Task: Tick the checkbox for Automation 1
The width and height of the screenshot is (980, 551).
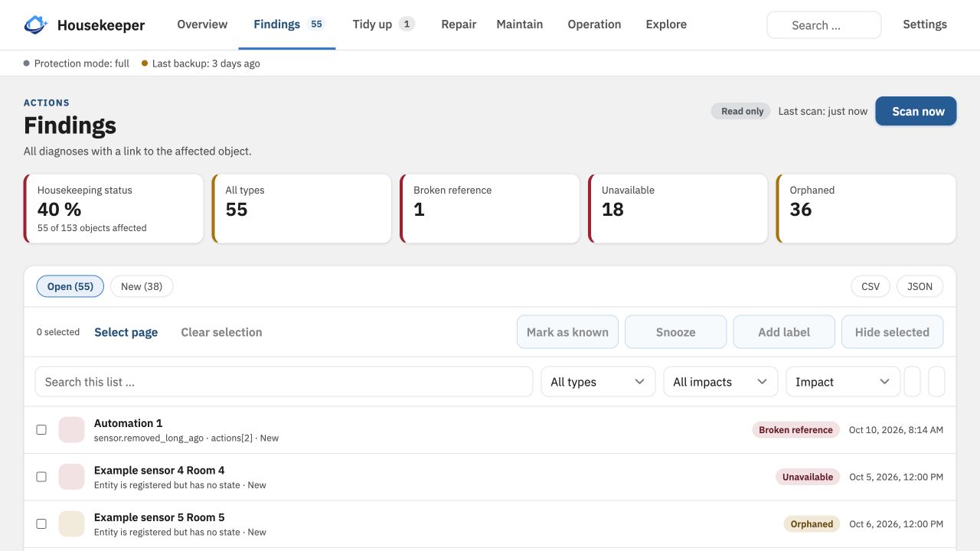Action: (x=41, y=430)
